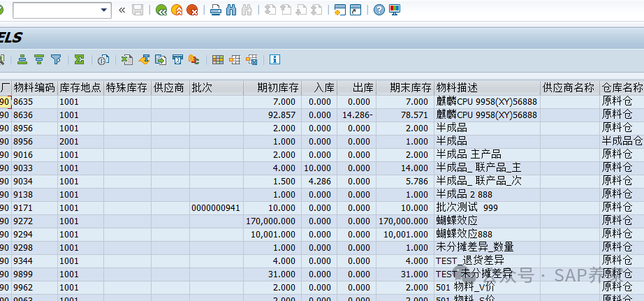644x301 pixels.
Task: Open Customize Local Layout monitor icon
Action: point(394,10)
